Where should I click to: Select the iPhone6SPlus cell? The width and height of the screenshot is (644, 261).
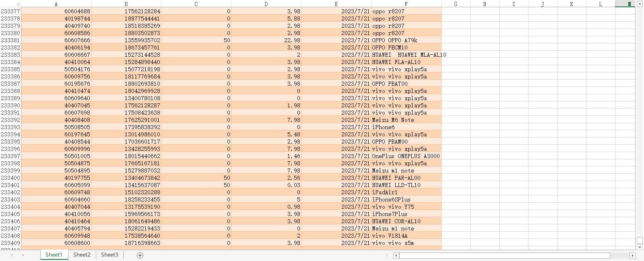(406, 199)
